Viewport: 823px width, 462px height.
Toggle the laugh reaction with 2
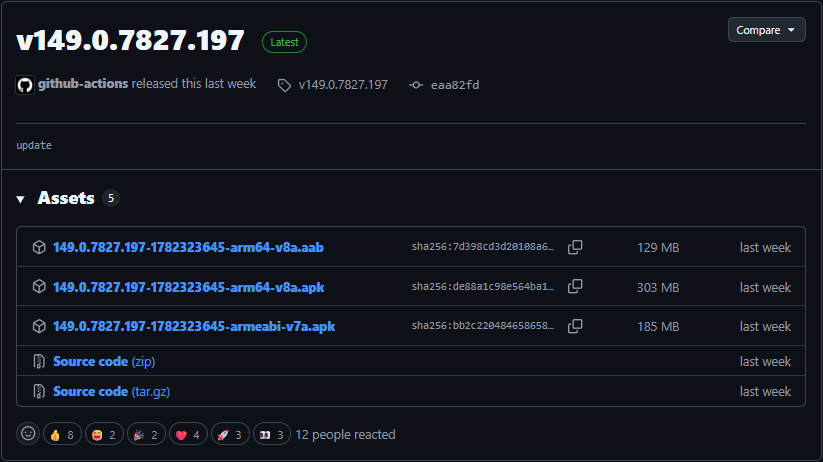[104, 434]
